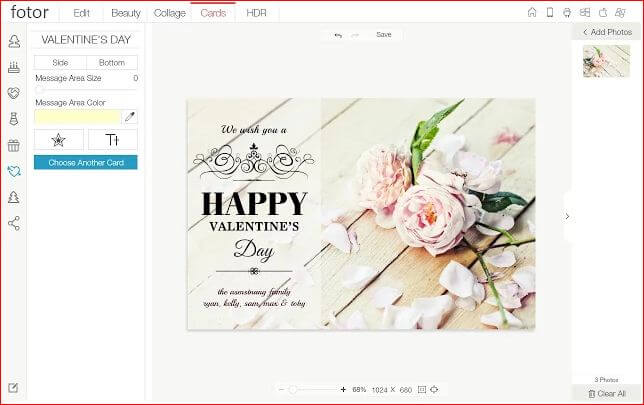
Task: Click the redo arrow
Action: click(x=355, y=35)
